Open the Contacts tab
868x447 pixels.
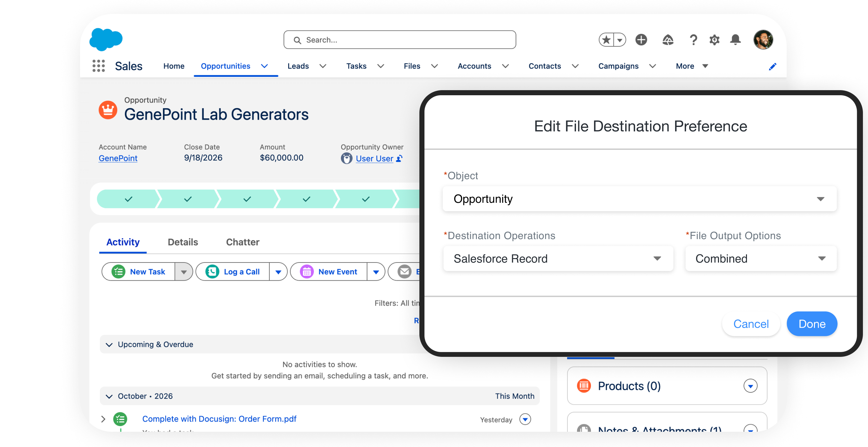(545, 66)
